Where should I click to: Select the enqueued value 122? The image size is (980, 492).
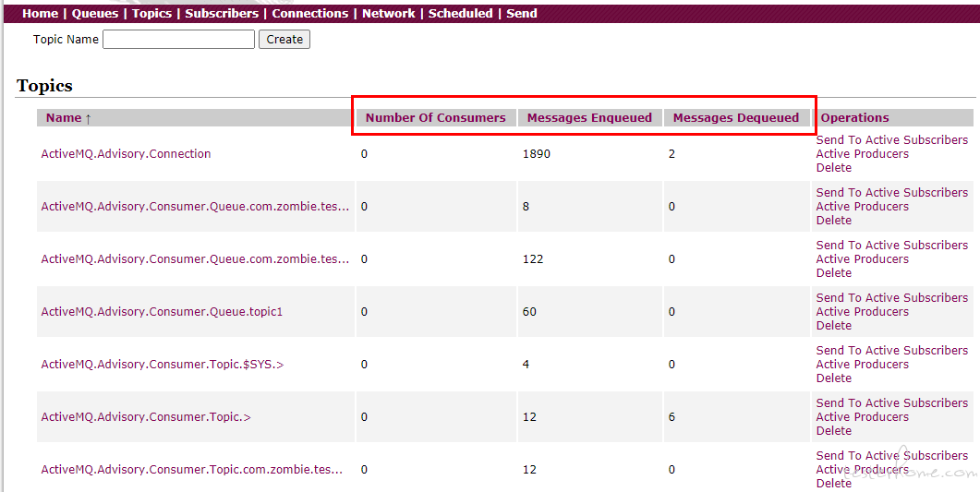point(533,258)
